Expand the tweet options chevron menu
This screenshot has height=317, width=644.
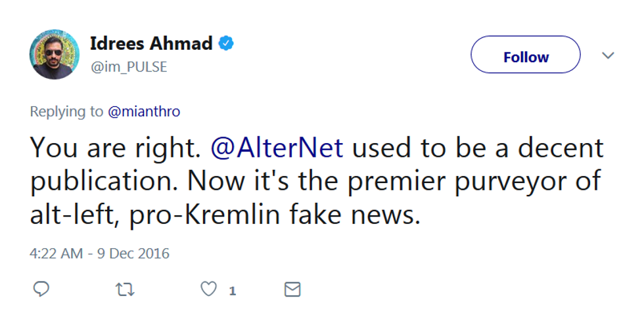608,56
